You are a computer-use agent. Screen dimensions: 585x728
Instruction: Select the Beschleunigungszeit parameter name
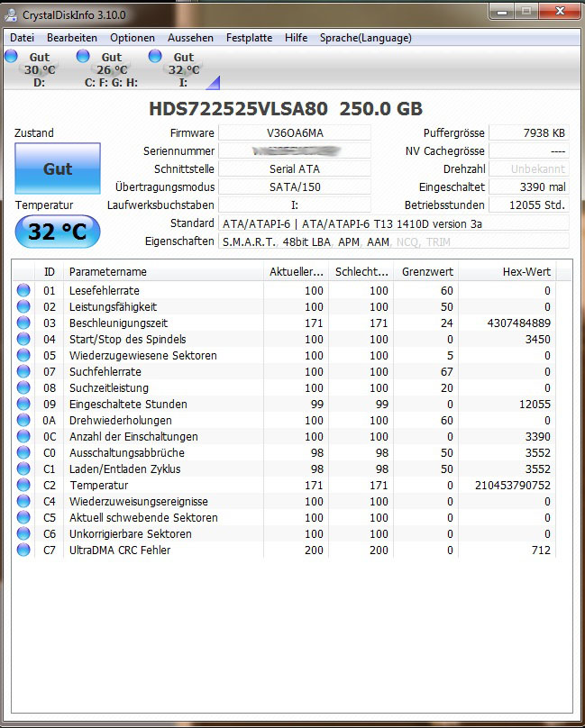(x=118, y=323)
